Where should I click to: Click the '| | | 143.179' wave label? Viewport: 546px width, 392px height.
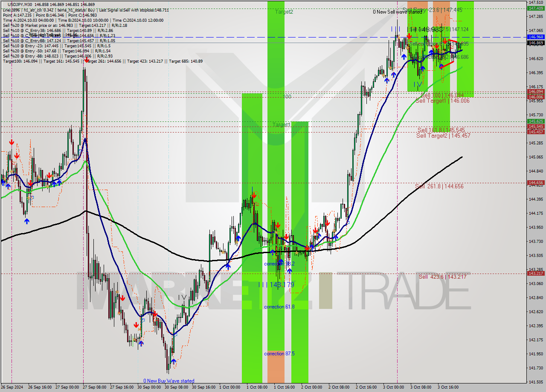click(276, 284)
